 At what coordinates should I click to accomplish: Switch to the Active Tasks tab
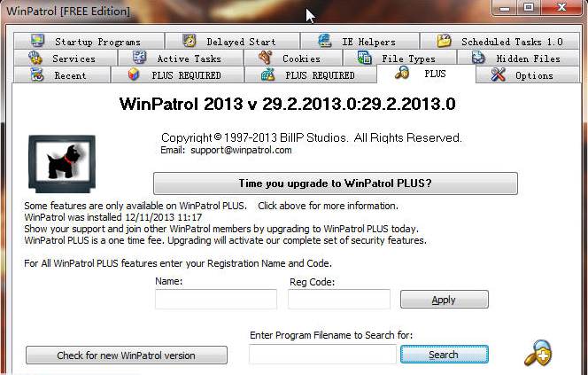[181, 59]
